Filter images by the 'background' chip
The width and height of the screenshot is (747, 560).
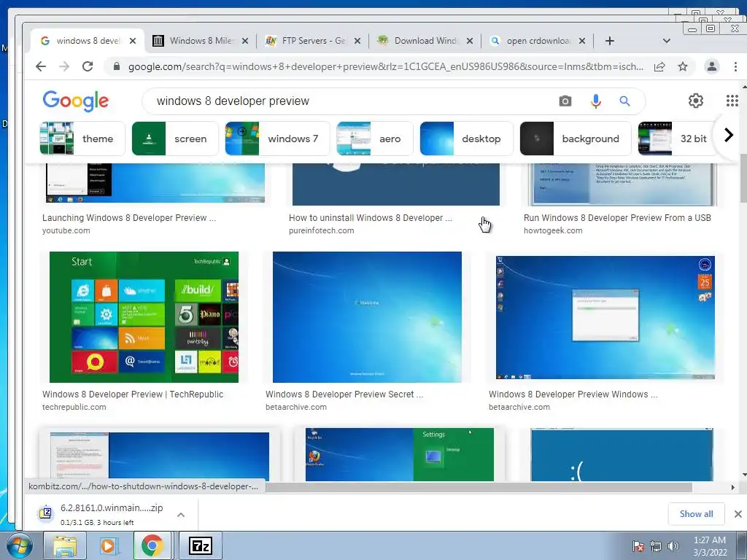point(576,139)
